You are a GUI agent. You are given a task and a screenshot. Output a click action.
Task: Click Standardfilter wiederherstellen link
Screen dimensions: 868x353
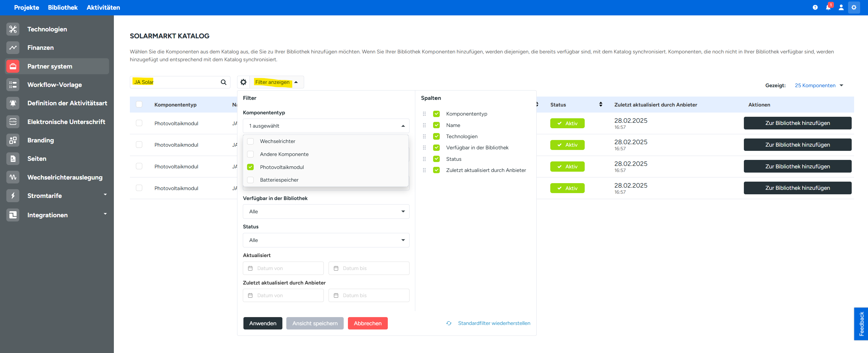coord(493,323)
